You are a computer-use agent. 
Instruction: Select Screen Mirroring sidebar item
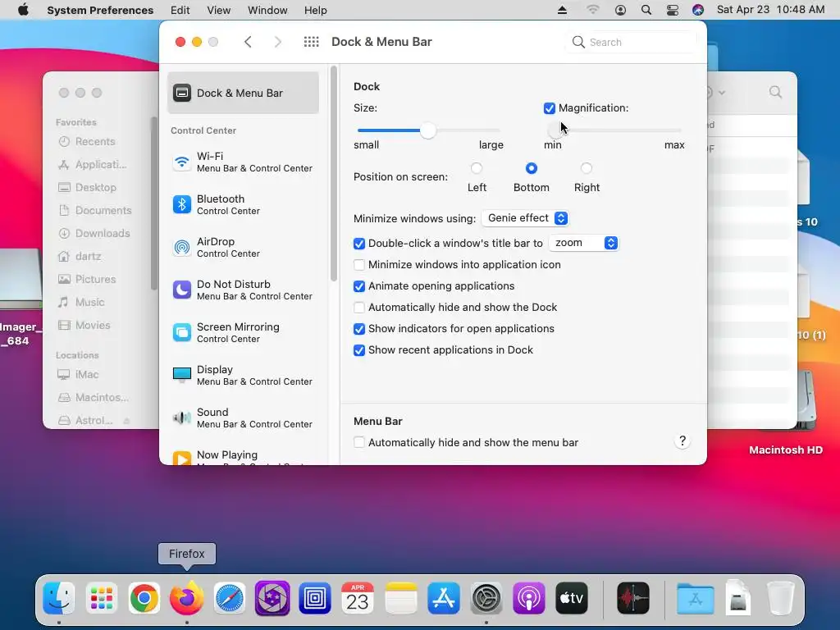[x=243, y=332]
